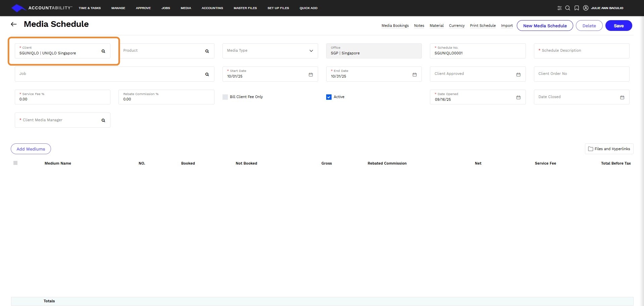Open the Master Files menu

pos(245,8)
